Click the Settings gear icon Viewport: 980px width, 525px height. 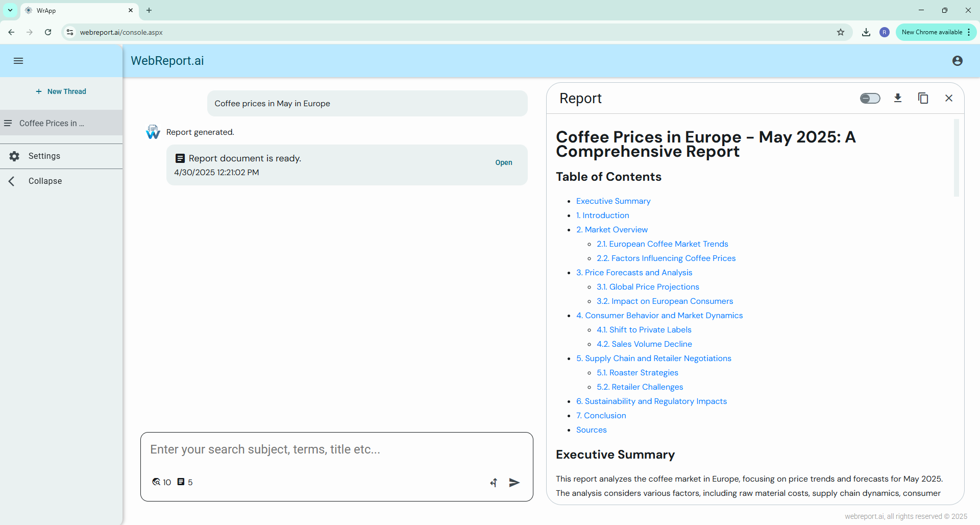click(14, 156)
